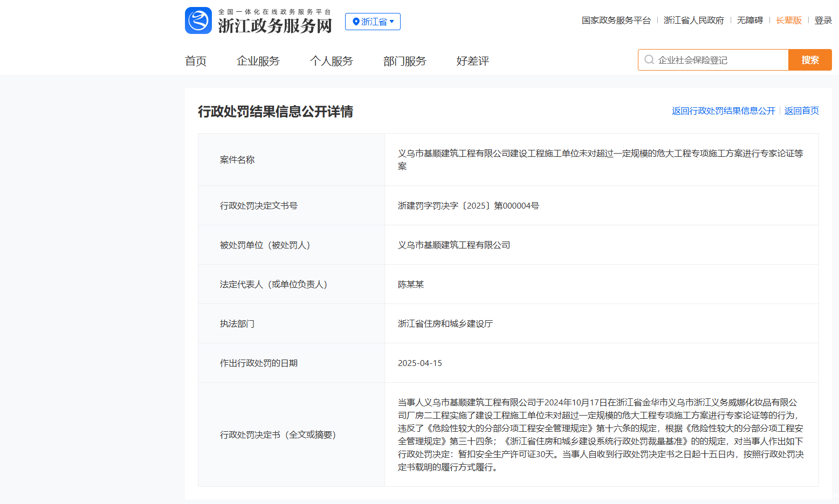This screenshot has width=839, height=504.
Task: Switch to 长辈版 elder mode
Action: pyautogui.click(x=789, y=20)
